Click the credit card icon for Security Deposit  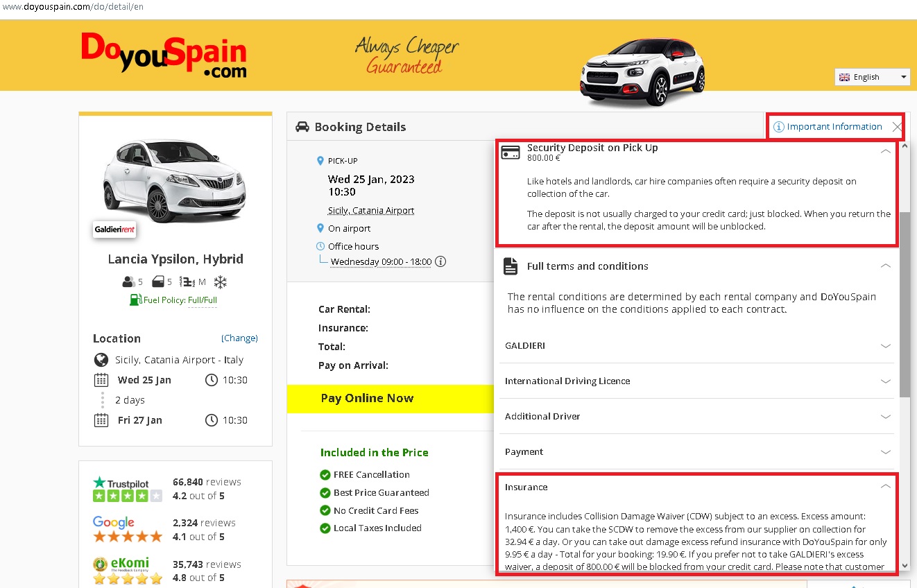coord(511,153)
